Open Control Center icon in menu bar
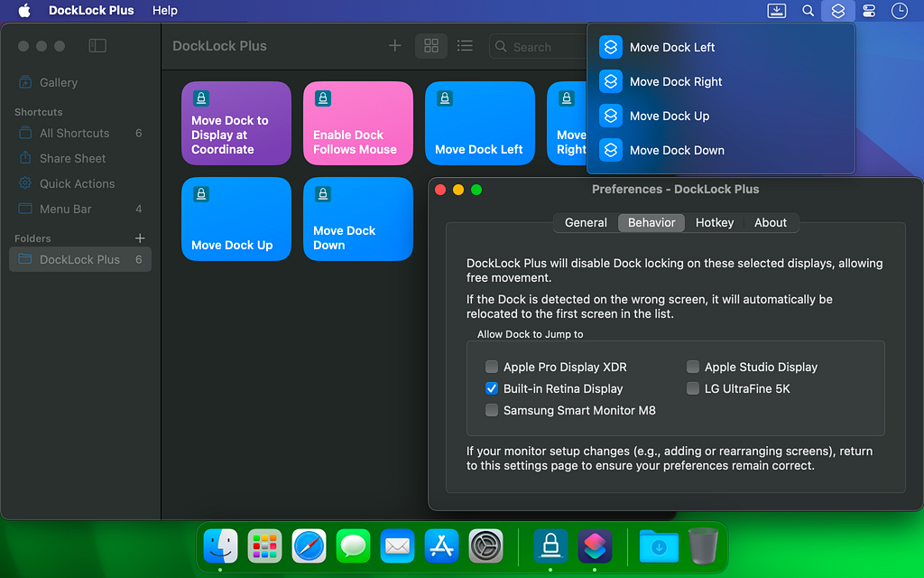 point(869,11)
